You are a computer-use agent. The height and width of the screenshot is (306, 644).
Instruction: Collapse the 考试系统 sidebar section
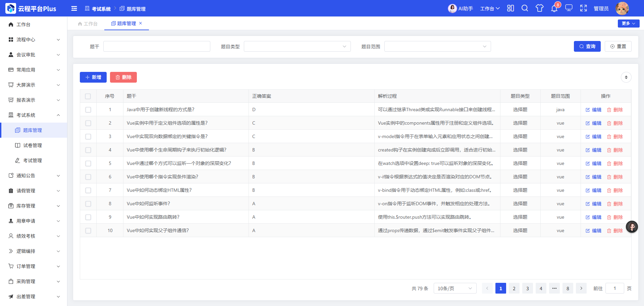coord(34,115)
